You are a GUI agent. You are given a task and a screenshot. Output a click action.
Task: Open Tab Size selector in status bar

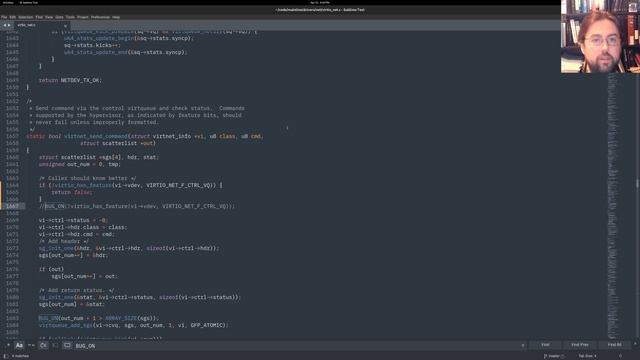(x=587, y=356)
